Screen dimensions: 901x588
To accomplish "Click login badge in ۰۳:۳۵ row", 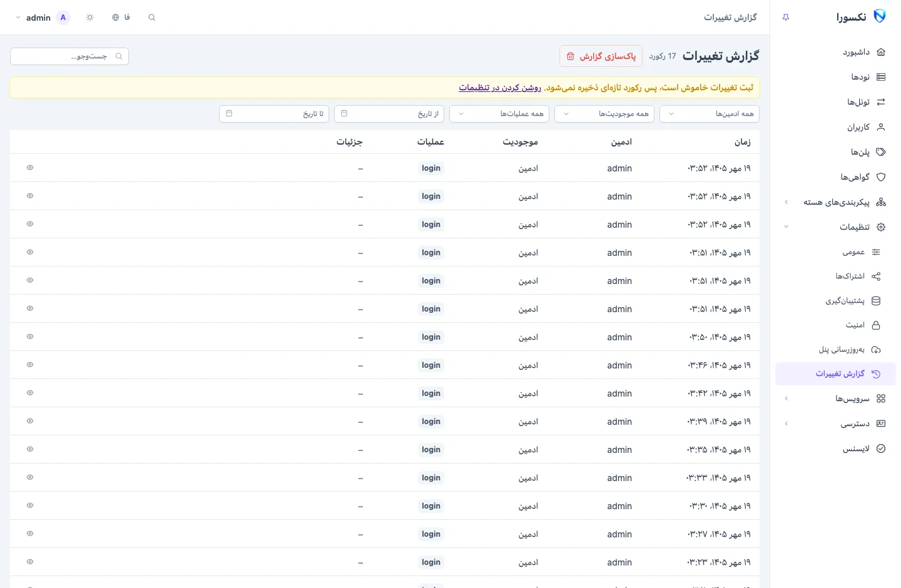I will coord(431,450).
